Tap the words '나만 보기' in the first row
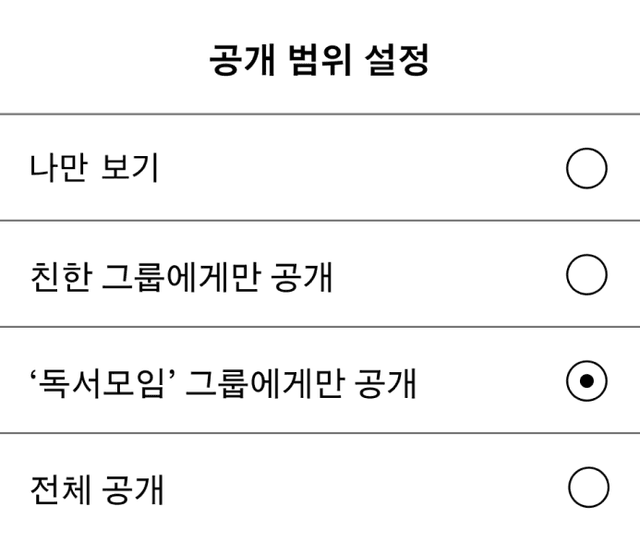This screenshot has height=554, width=640. coord(94,169)
